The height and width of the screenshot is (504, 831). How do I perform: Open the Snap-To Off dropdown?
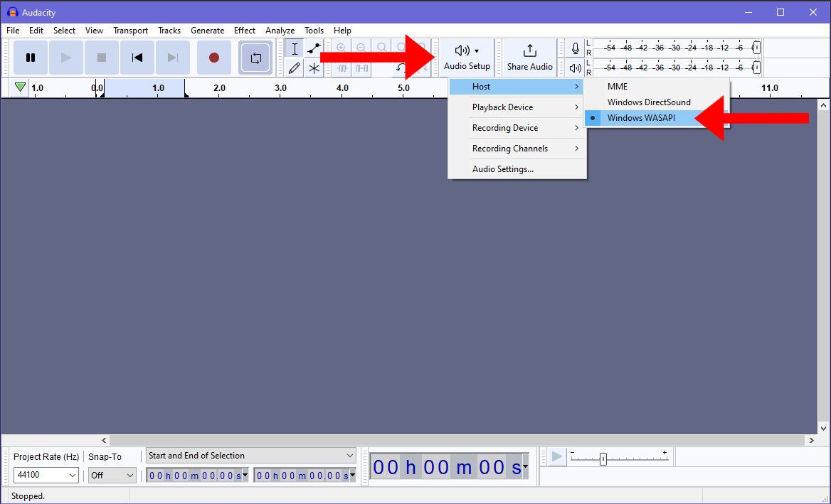pos(112,475)
